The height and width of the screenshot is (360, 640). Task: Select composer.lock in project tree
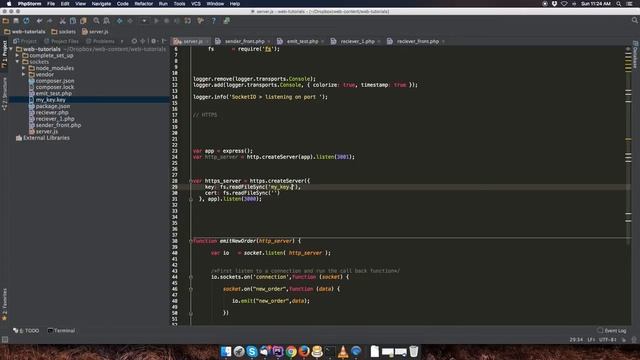(51, 87)
